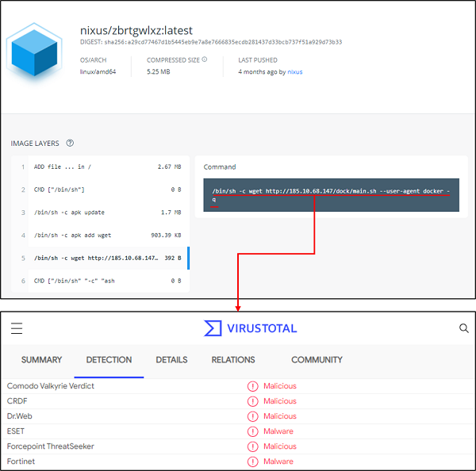476x471 pixels.
Task: Click the Malicious verdict for Comodo Valkyrie
Action: pyautogui.click(x=280, y=386)
